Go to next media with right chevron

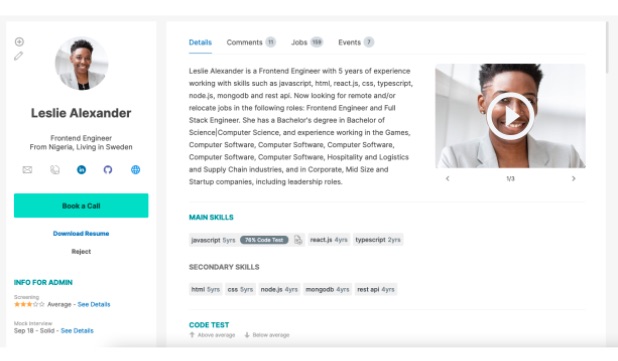coord(573,179)
